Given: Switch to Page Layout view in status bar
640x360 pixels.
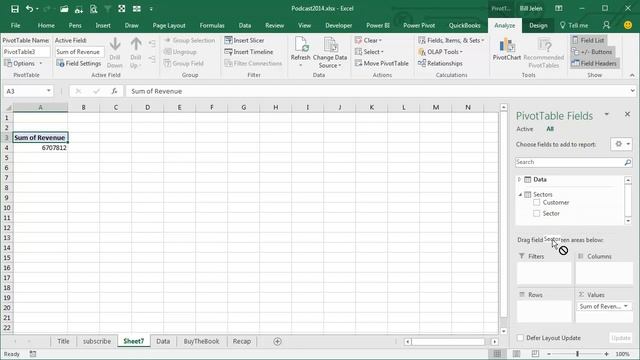Looking at the screenshot, I should point(516,354).
